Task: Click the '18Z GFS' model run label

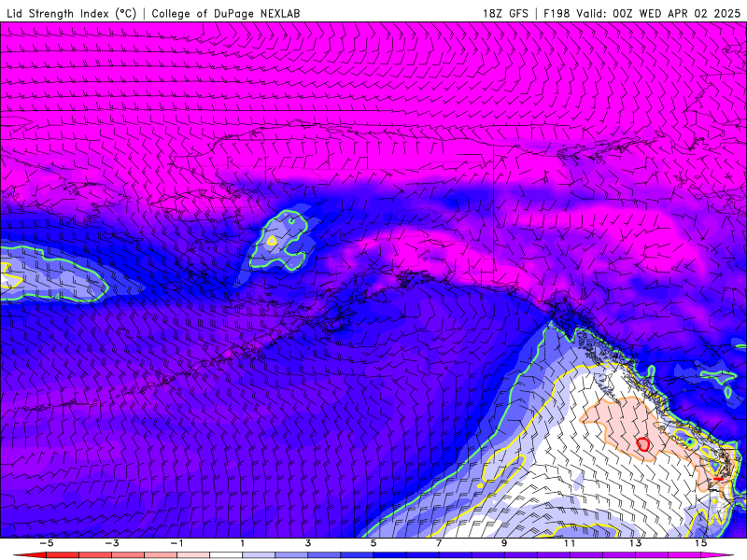Action: [505, 13]
